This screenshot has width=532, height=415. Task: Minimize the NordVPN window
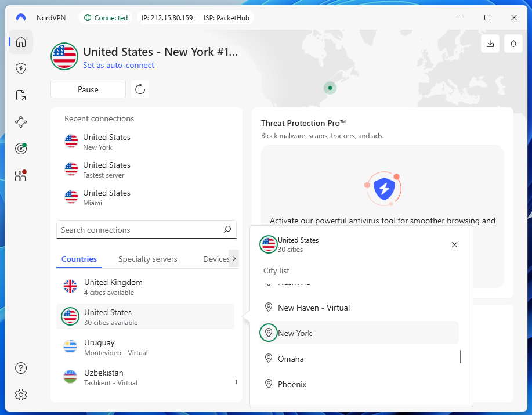461,17
